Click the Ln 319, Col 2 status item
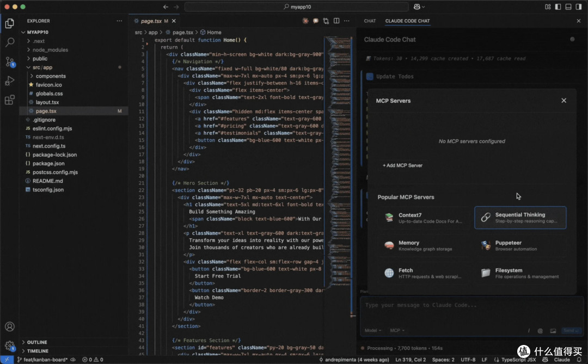Screen dimensions: 588x364 (x=411, y=360)
